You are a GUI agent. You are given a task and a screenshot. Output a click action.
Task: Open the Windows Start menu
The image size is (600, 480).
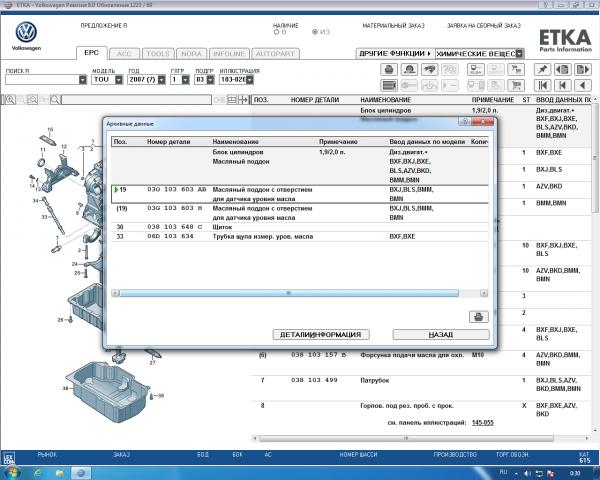click(11, 473)
